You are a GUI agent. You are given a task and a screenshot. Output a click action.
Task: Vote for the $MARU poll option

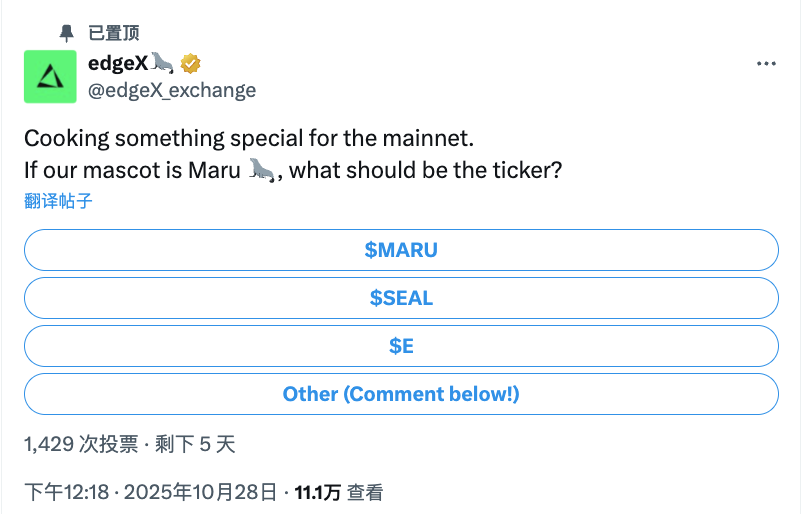tap(401, 250)
